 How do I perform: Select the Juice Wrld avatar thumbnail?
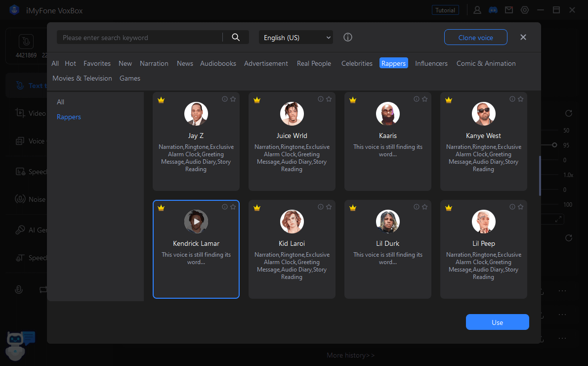point(292,114)
